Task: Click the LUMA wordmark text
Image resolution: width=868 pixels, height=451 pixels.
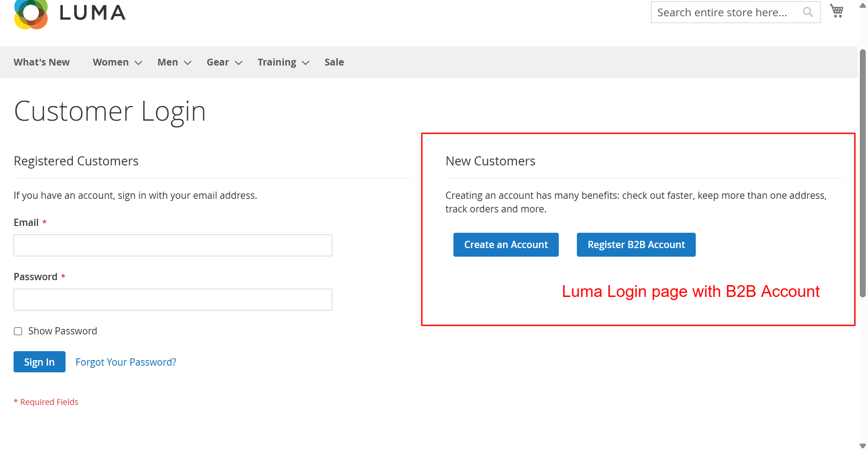Action: [93, 13]
